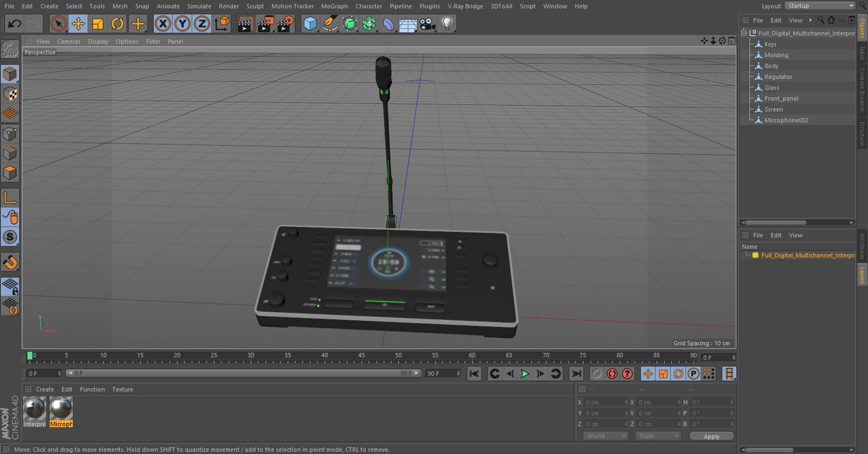
Task: Activate the Scale tool in top toolbar
Action: pos(98,24)
